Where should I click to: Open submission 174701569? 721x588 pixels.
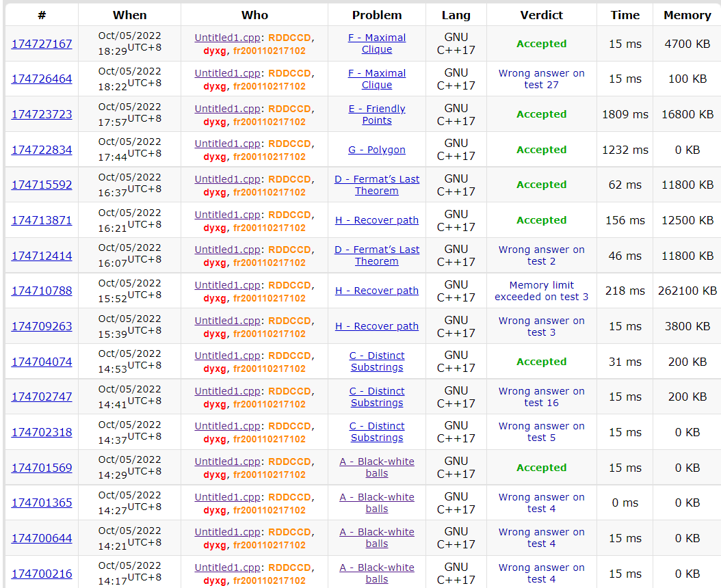(x=42, y=468)
